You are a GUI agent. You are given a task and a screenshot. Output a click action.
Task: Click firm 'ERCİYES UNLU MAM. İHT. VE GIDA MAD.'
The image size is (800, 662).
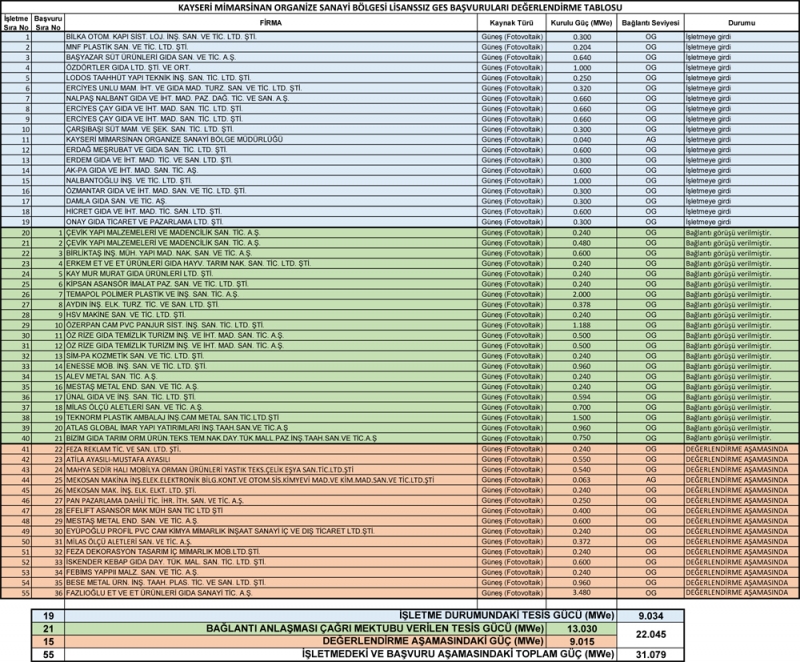184,88
